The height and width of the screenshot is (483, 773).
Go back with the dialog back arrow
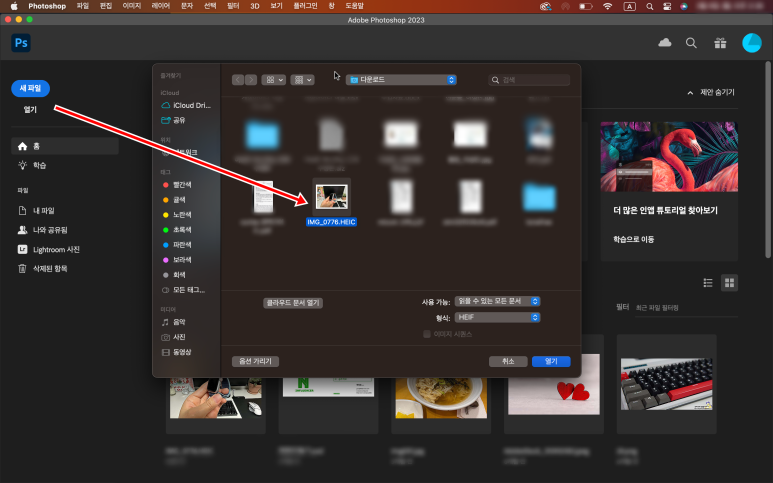[238, 80]
